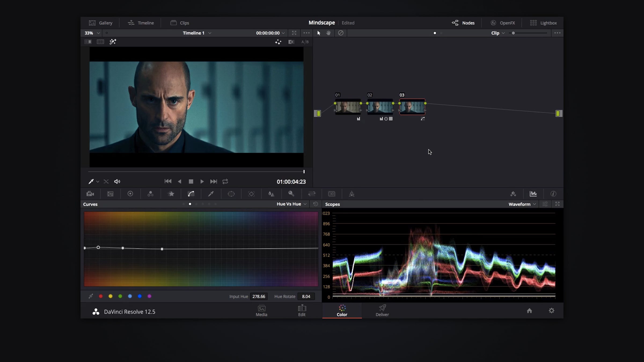Open the RGB Mixer palette
The image size is (644, 362).
coord(151,194)
